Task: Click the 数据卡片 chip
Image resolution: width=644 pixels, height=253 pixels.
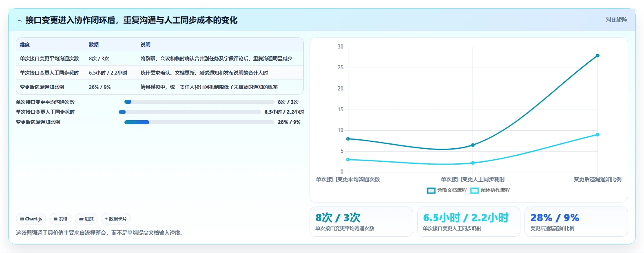Action: tap(116, 219)
